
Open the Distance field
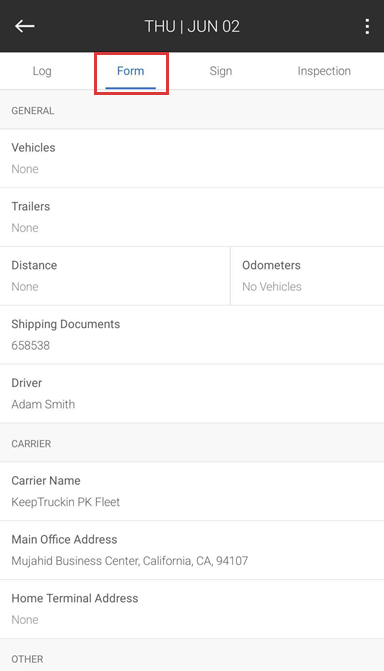[x=115, y=276]
